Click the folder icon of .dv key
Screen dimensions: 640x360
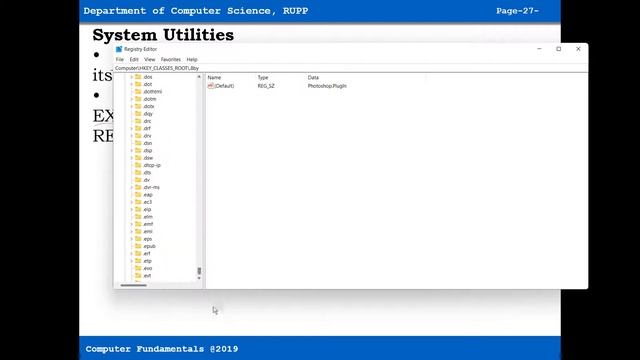(x=138, y=180)
